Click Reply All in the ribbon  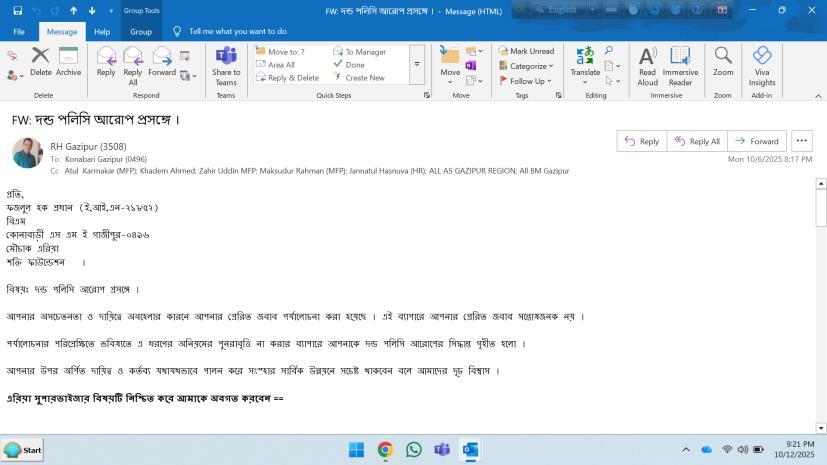tap(132, 65)
